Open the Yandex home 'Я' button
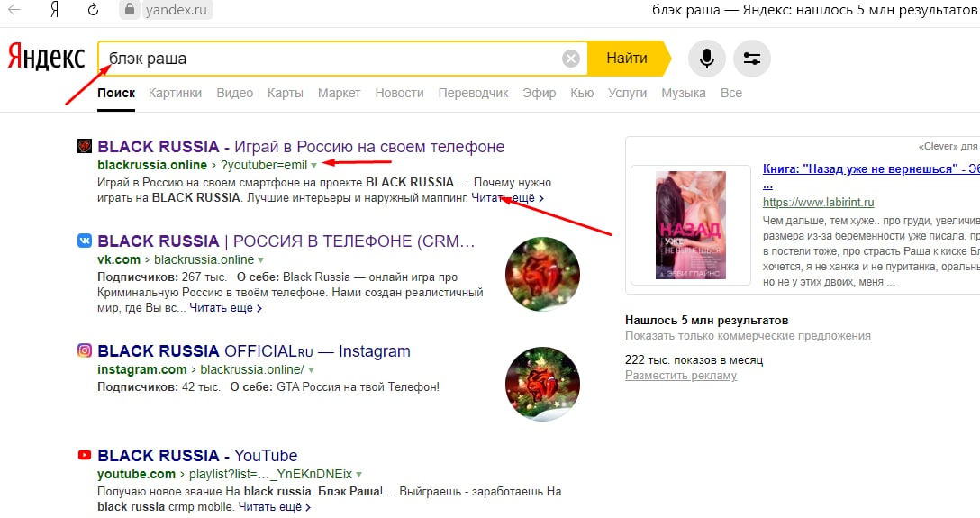 [x=54, y=9]
